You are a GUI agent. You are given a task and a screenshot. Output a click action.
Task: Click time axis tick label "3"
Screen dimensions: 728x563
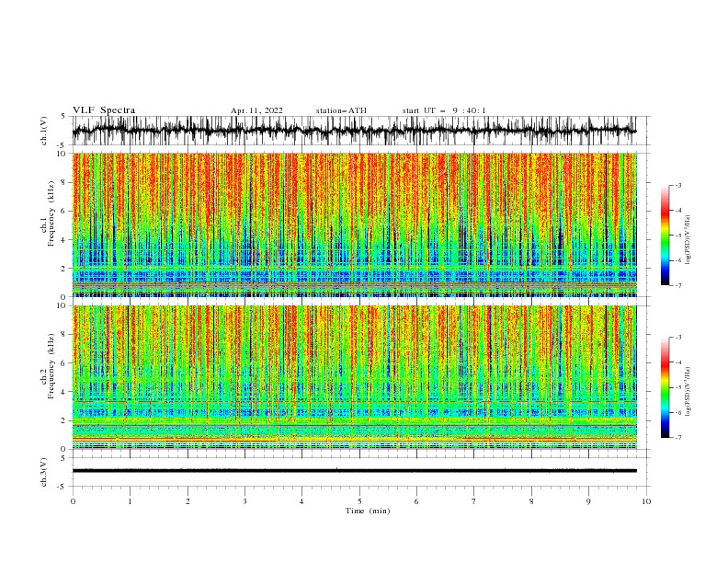tap(245, 501)
